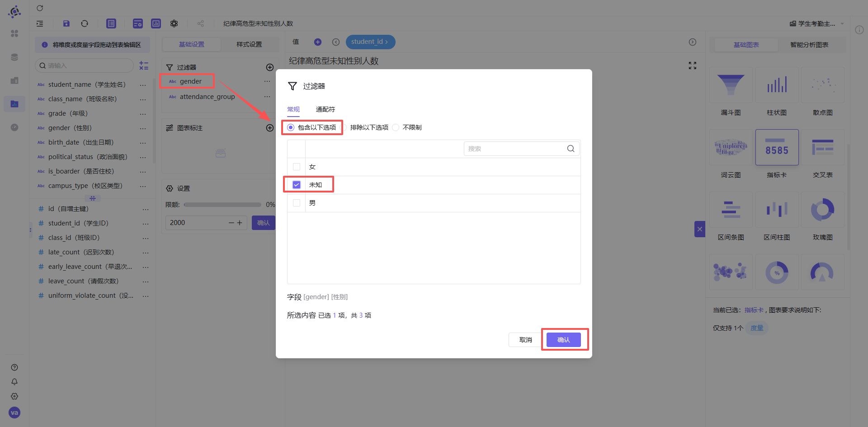868x427 pixels.
Task: Choose the word cloud chart type
Action: pos(731,147)
